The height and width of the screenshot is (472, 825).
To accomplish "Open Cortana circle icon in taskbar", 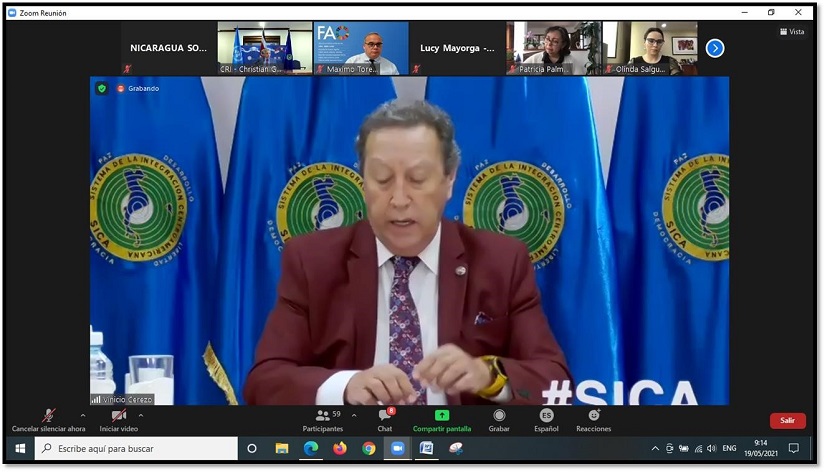I will 252,448.
